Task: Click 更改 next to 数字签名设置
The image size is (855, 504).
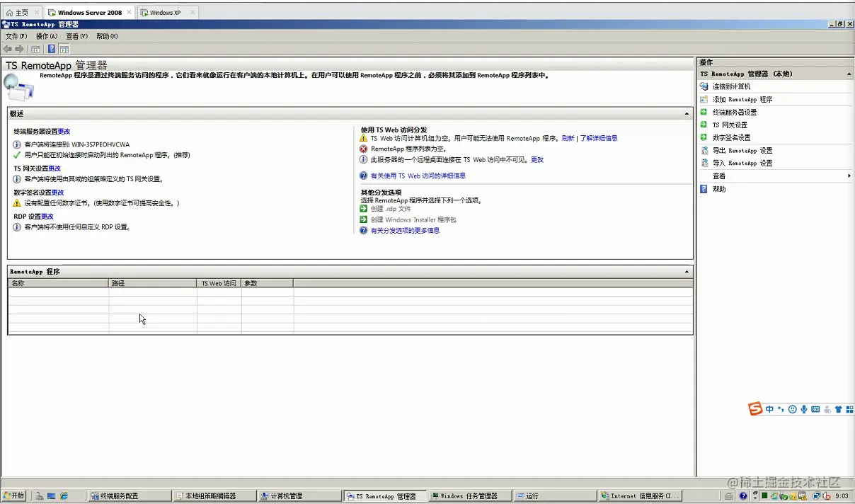Action: click(58, 193)
